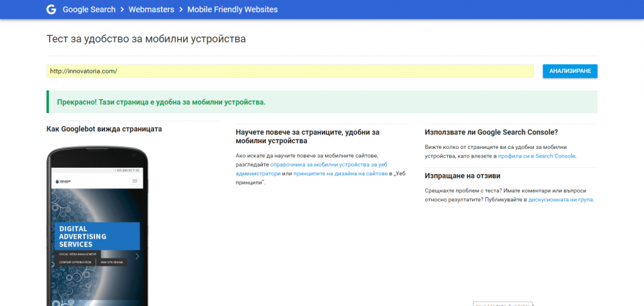Open Mobile Friendly Websites breadcrumb
Screen dimensions: 644x306
pos(233,9)
